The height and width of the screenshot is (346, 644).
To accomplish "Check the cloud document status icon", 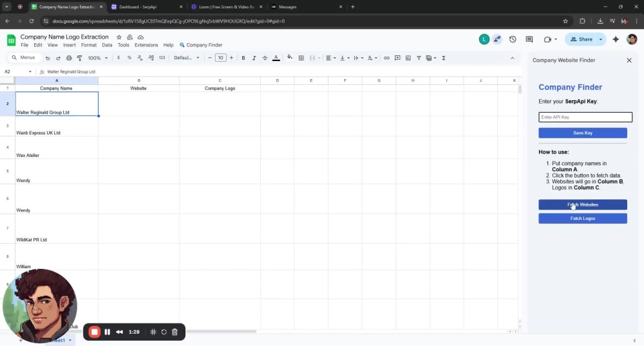I will (140, 37).
